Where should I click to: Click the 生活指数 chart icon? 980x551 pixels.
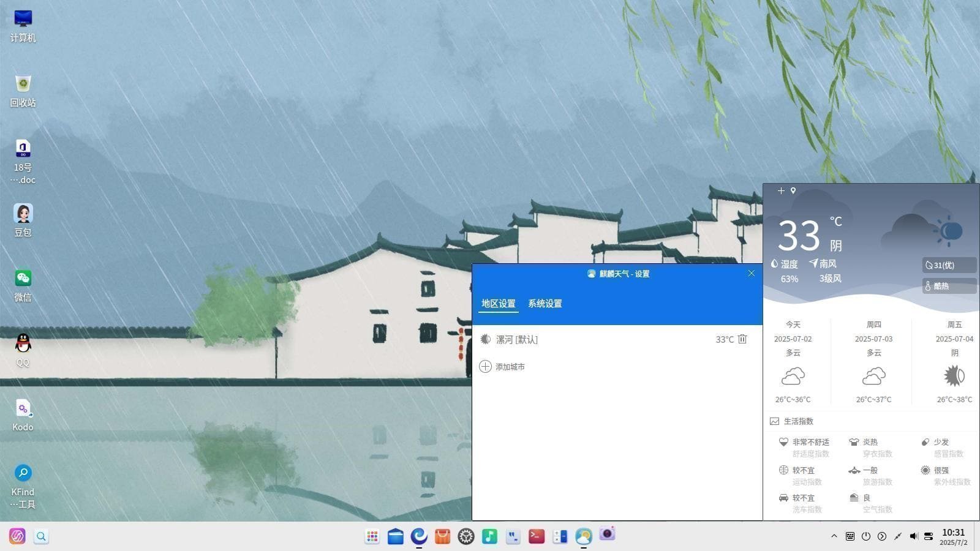point(775,421)
